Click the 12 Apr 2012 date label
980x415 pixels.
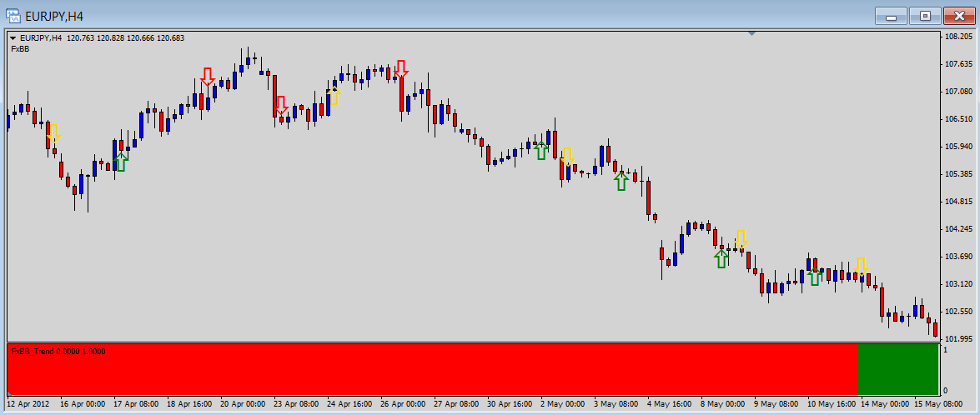[x=27, y=403]
